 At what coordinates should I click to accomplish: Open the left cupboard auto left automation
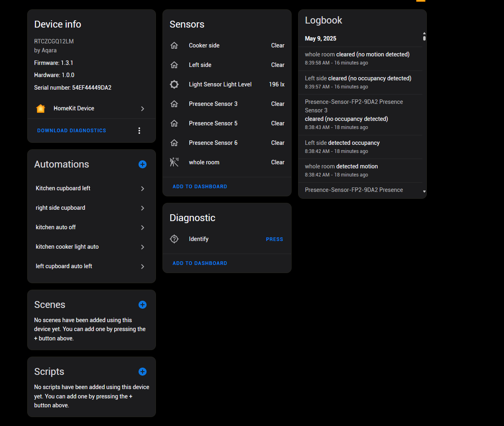(x=64, y=266)
